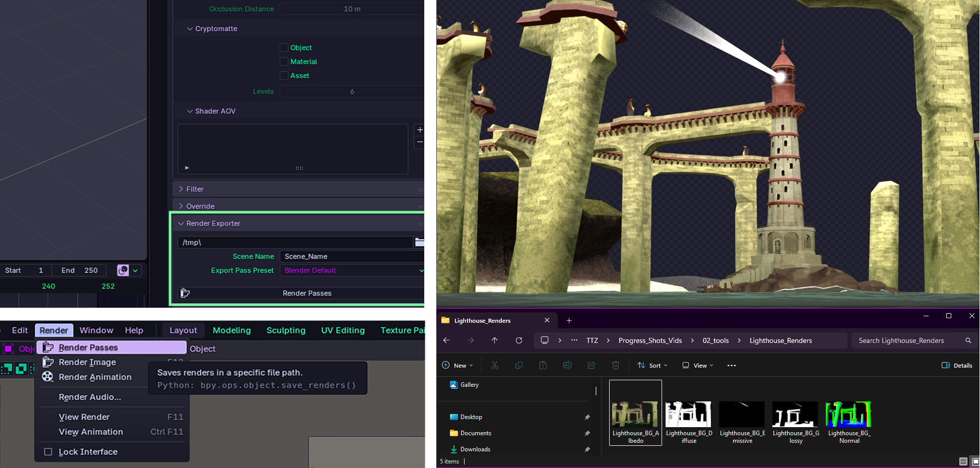Open folder browser icon beside /tmp\ path

419,243
